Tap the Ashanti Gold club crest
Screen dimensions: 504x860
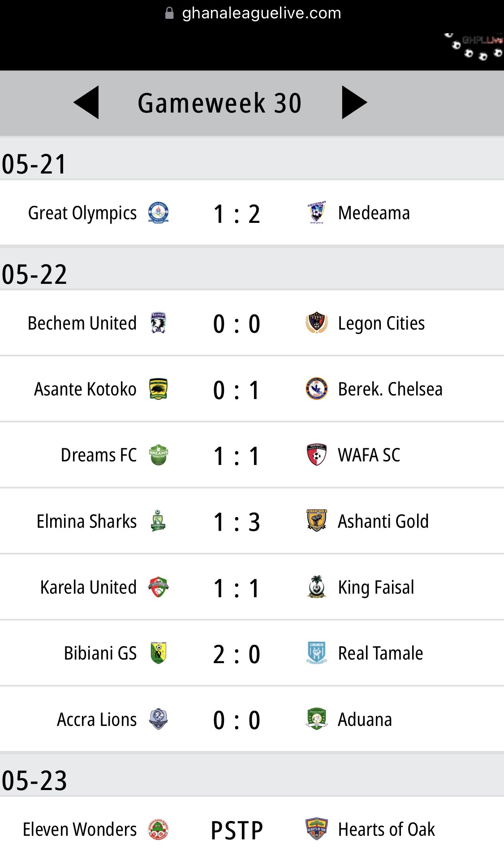click(317, 521)
